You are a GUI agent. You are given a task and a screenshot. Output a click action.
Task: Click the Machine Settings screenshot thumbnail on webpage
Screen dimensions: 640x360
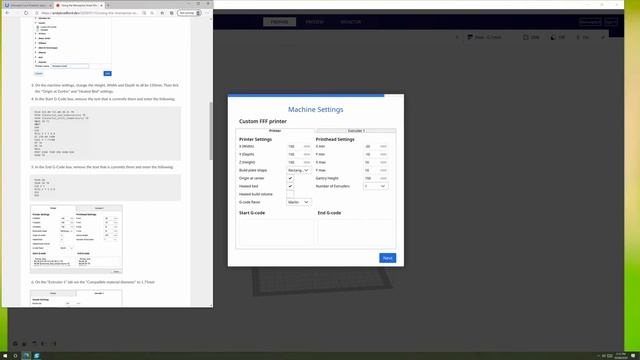(76, 239)
